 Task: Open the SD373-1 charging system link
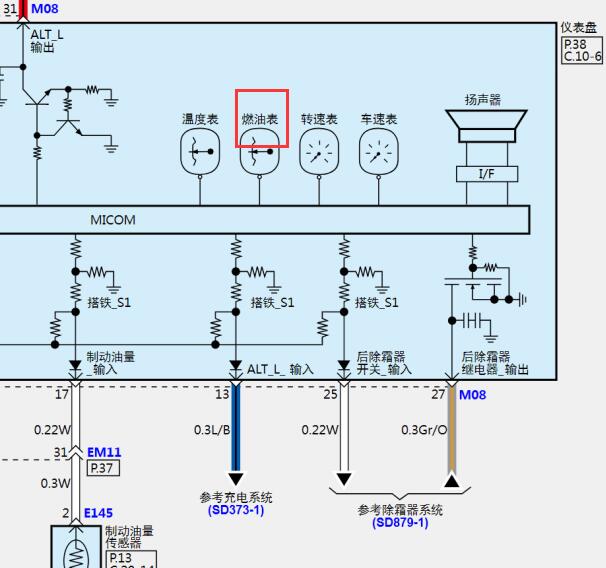tap(236, 510)
